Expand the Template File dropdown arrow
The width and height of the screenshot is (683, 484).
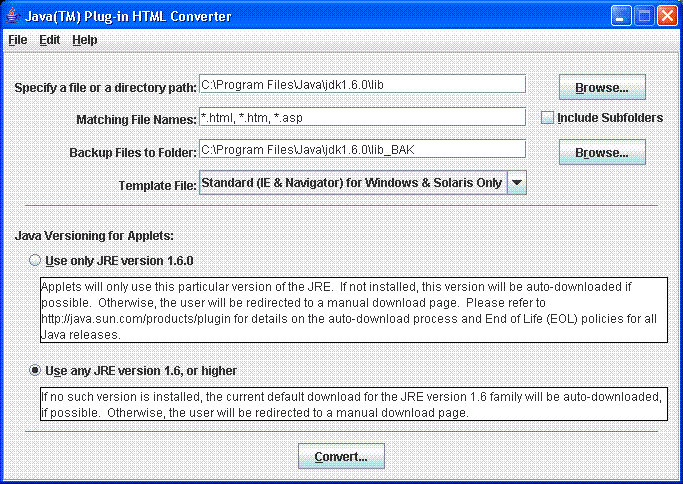[516, 183]
